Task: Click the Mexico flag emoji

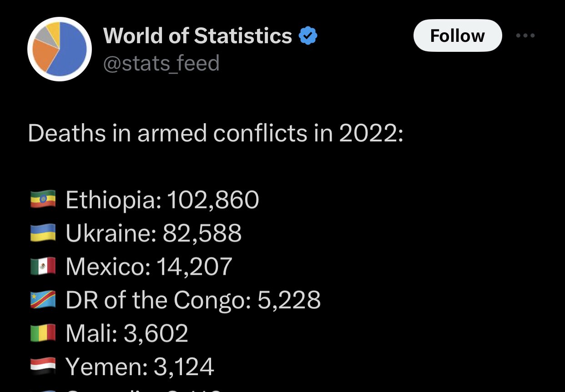Action: 43,266
